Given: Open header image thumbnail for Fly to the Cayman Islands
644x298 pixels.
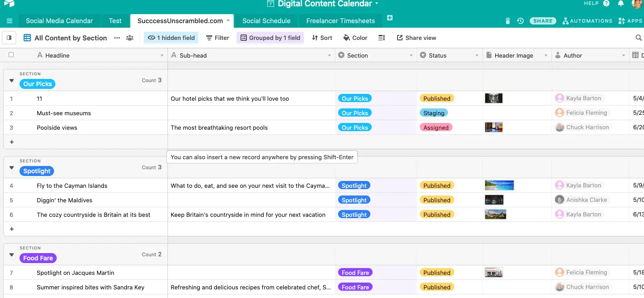Looking at the screenshot, I should (499, 186).
